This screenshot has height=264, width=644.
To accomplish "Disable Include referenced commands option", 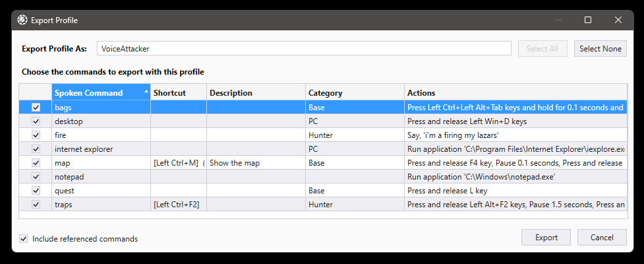I will pos(24,239).
